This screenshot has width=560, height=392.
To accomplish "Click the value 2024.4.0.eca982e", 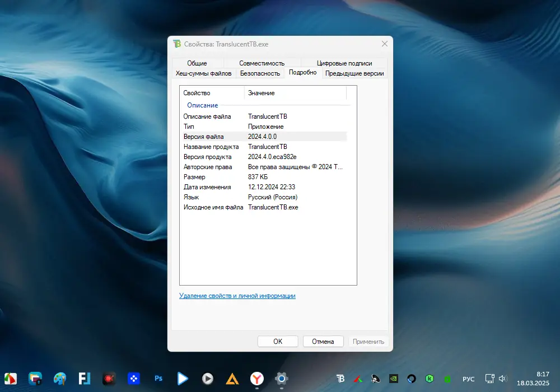I will pos(272,157).
